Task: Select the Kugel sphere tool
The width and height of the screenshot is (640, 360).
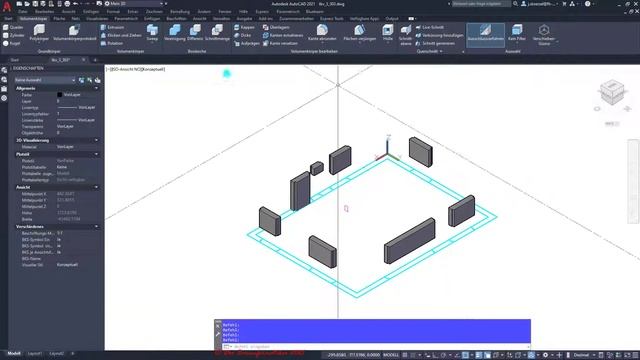Action: pos(11,43)
